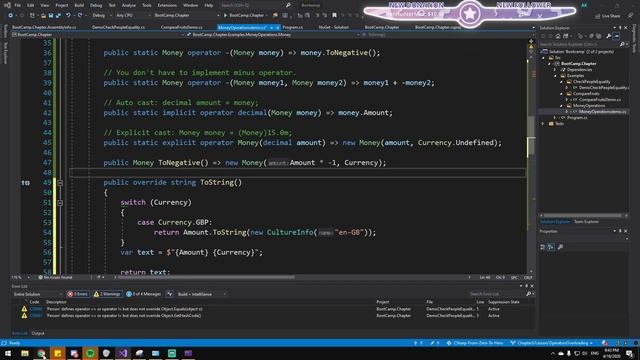
Task: Click the Property Pages wrench in Properties panel
Action: pyautogui.click(x=560, y=247)
